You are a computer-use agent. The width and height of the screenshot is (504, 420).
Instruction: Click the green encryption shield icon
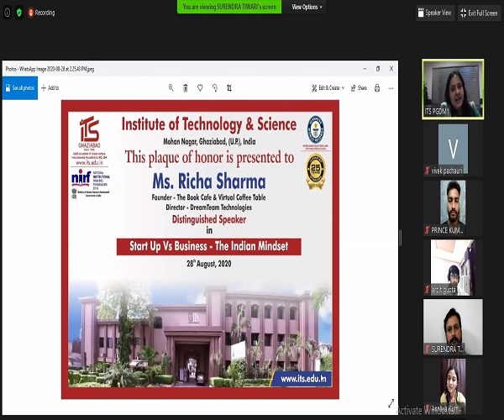[19, 13]
